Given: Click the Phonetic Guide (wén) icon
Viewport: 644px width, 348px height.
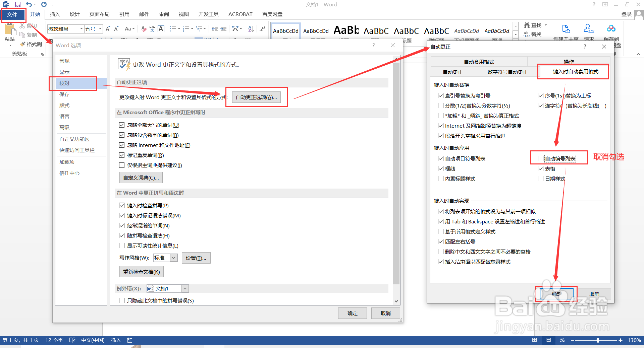Looking at the screenshot, I should click(x=152, y=29).
